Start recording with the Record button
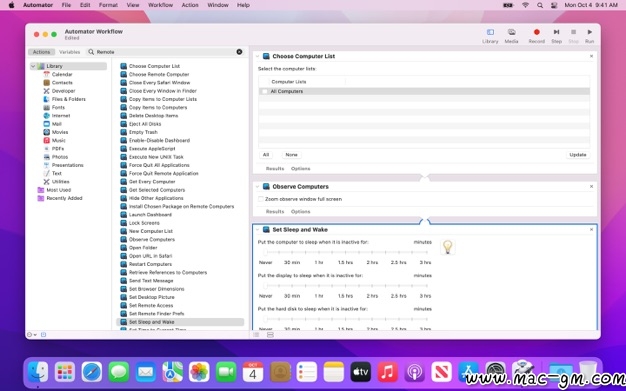Image resolution: width=626 pixels, height=391 pixels. pyautogui.click(x=537, y=36)
